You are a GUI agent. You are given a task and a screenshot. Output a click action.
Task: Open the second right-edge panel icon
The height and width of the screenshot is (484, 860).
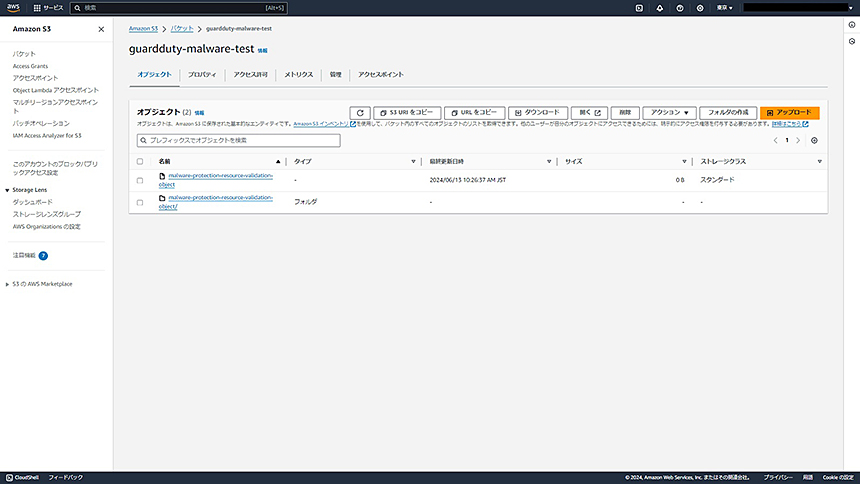coord(852,41)
